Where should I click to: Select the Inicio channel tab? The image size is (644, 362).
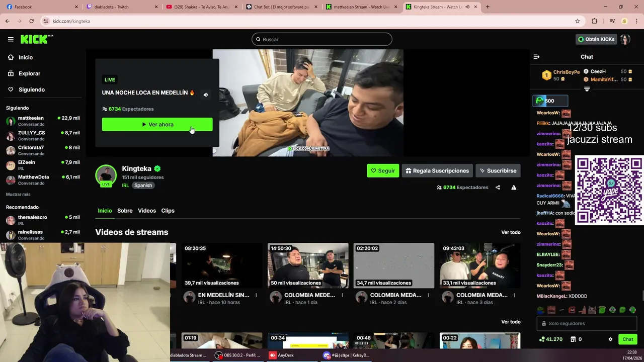point(105,211)
